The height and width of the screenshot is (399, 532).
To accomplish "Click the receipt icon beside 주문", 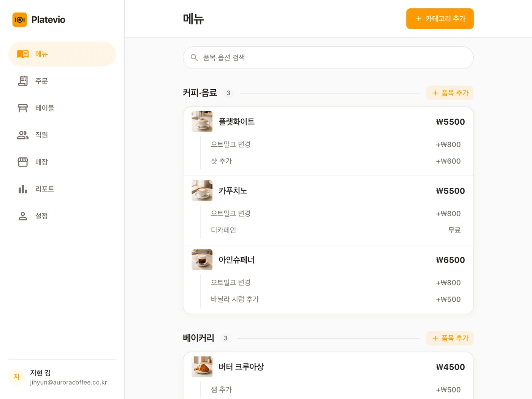I will pos(23,81).
